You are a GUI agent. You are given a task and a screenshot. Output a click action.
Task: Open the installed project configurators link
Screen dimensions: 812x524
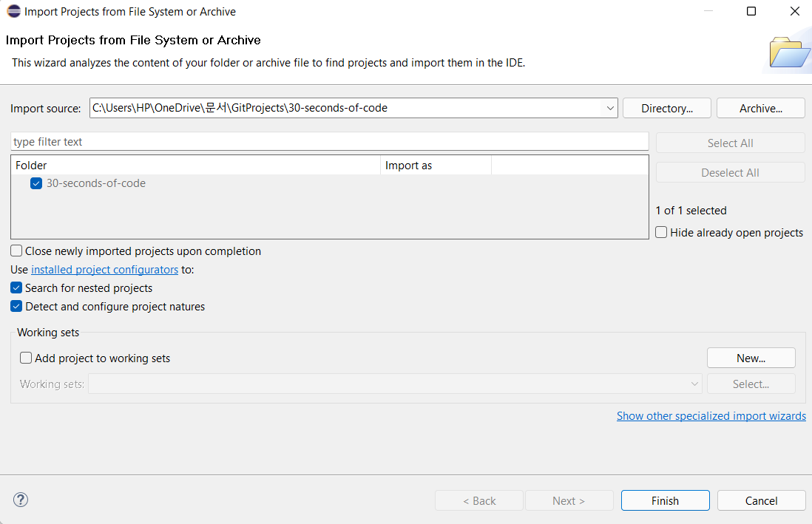coord(104,270)
